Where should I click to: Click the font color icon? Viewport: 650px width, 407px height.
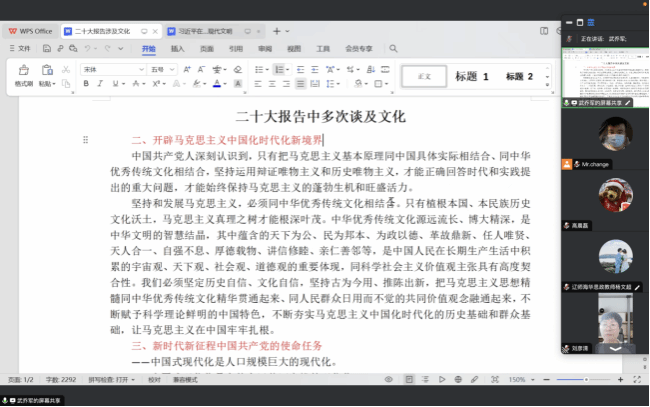pos(216,84)
